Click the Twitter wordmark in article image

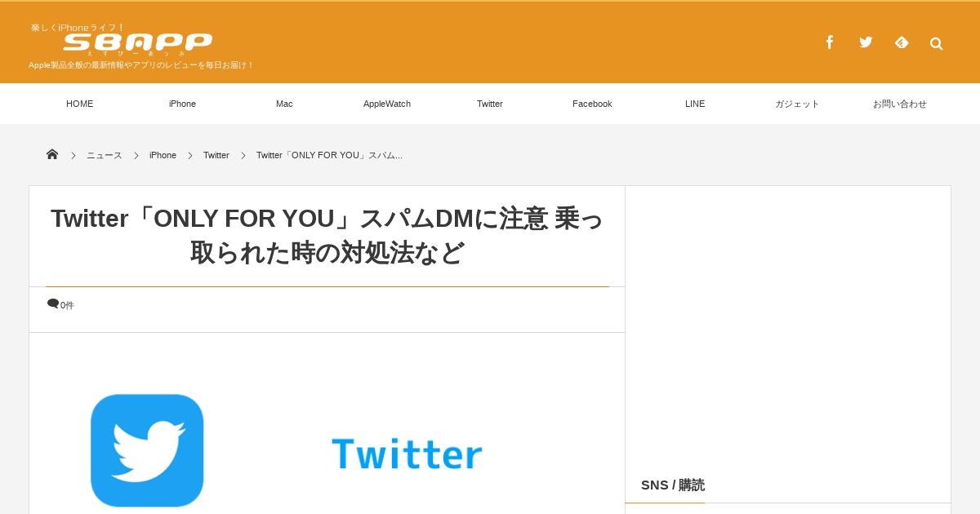(407, 454)
